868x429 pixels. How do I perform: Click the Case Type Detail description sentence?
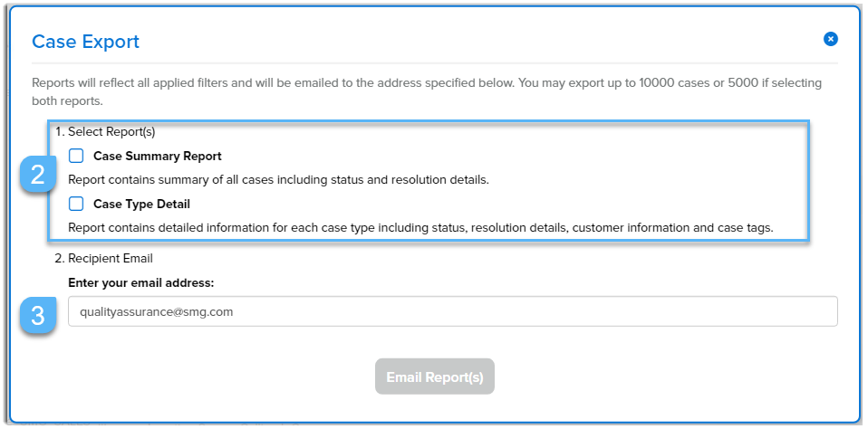tap(420, 227)
